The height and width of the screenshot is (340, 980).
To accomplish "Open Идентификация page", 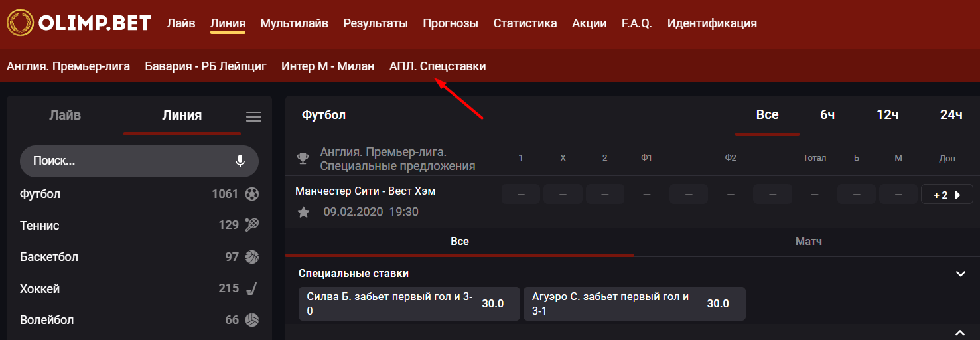I will click(712, 23).
